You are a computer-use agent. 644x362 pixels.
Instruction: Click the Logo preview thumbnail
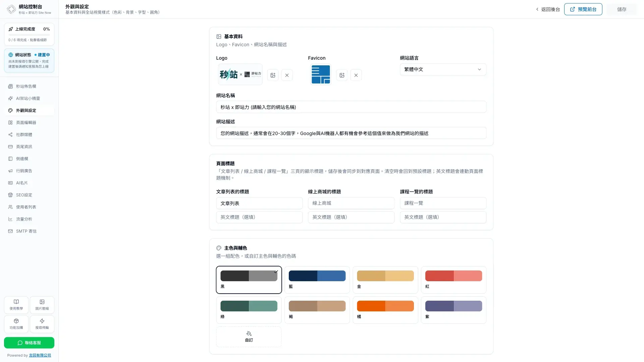click(x=240, y=74)
